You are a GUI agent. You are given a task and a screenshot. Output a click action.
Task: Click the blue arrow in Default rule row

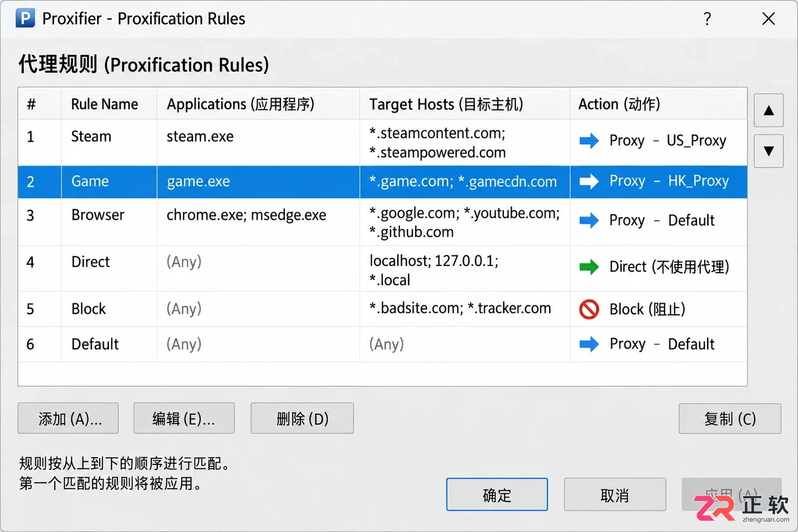(x=589, y=344)
